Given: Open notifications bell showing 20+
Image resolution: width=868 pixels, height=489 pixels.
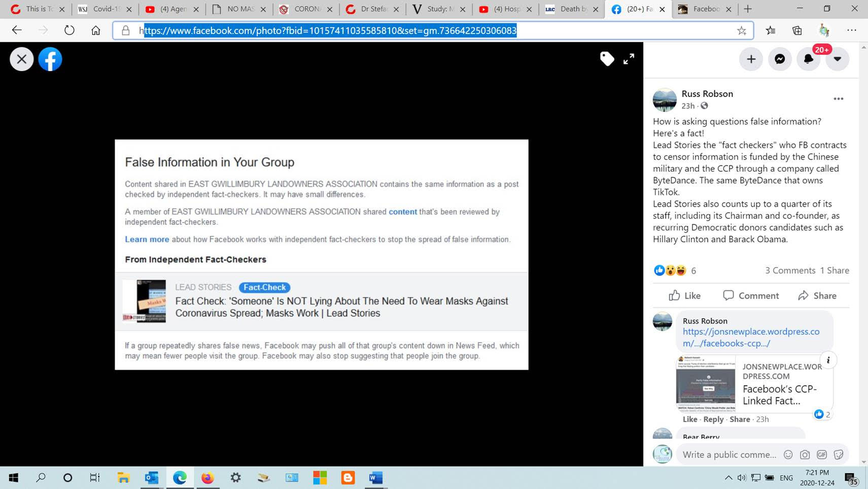Looking at the screenshot, I should tap(809, 59).
